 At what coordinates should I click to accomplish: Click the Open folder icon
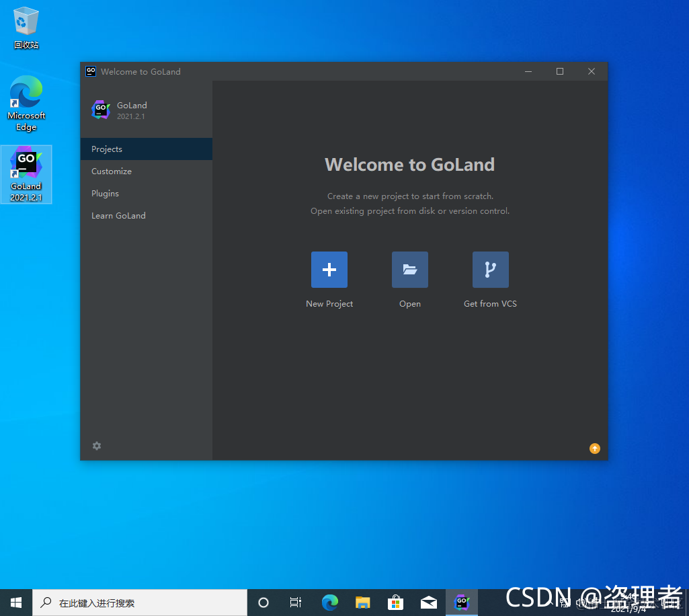click(x=409, y=270)
